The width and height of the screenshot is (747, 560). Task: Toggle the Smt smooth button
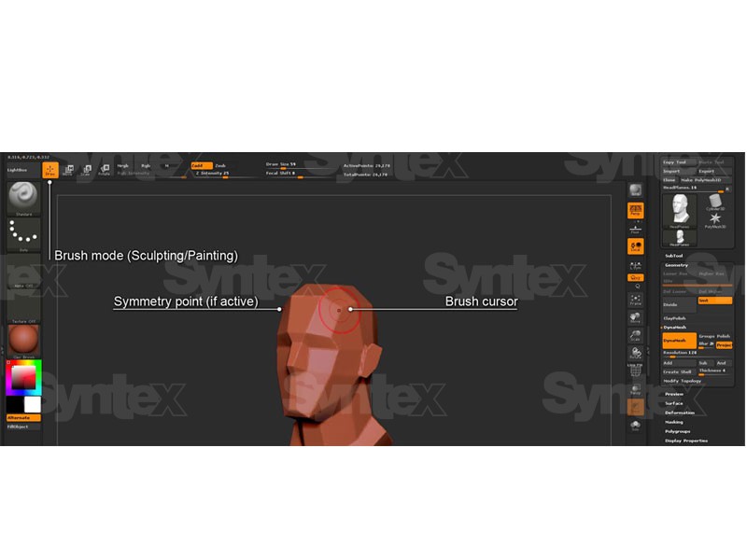[x=715, y=301]
